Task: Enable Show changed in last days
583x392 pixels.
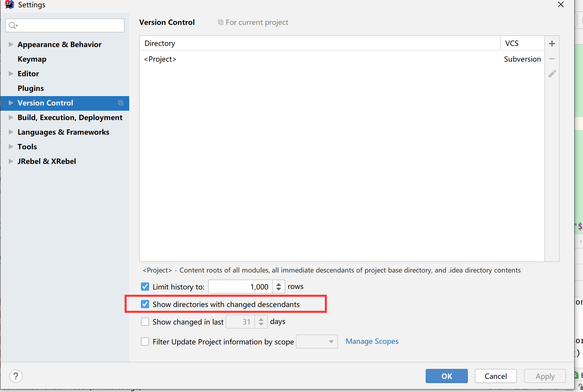Action: (145, 322)
